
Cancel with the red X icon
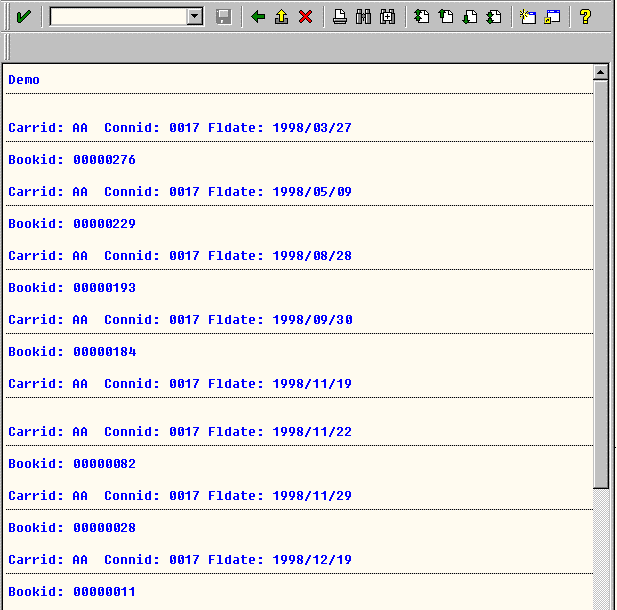305,17
